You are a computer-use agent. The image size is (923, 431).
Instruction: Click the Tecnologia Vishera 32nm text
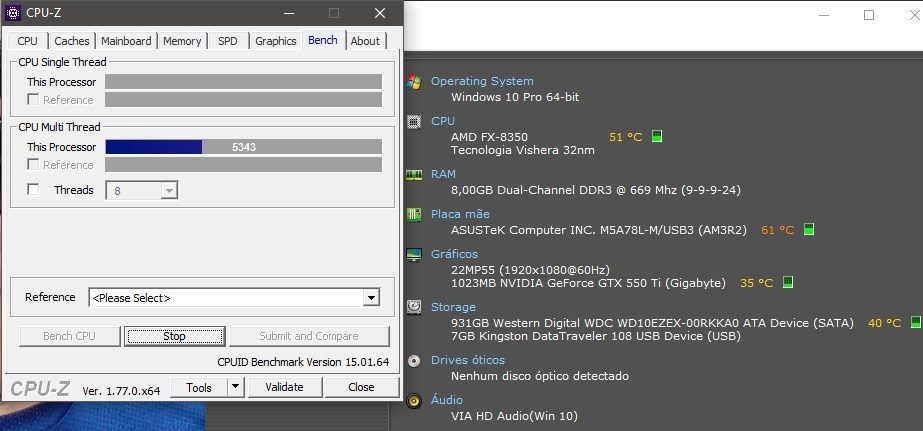tap(523, 150)
